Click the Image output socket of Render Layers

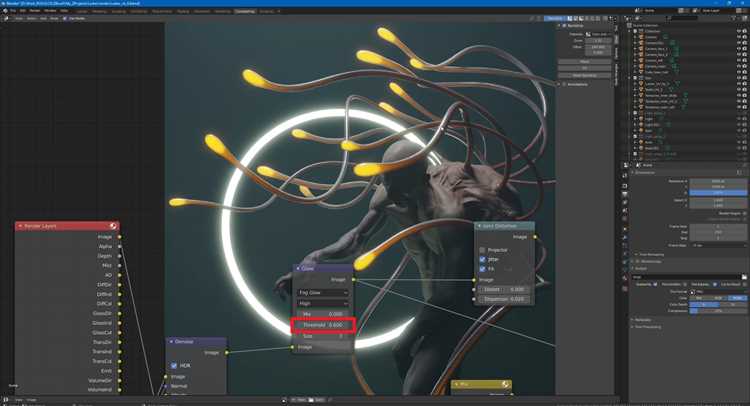120,237
